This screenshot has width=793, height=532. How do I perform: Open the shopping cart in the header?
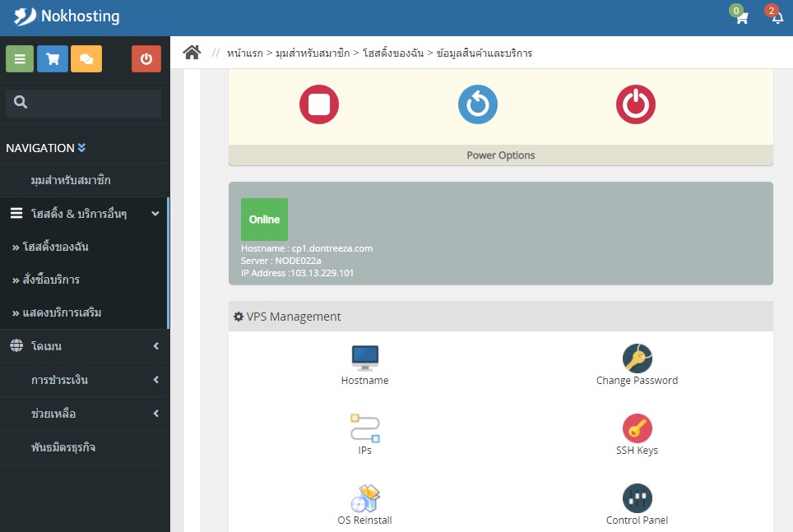[741, 18]
